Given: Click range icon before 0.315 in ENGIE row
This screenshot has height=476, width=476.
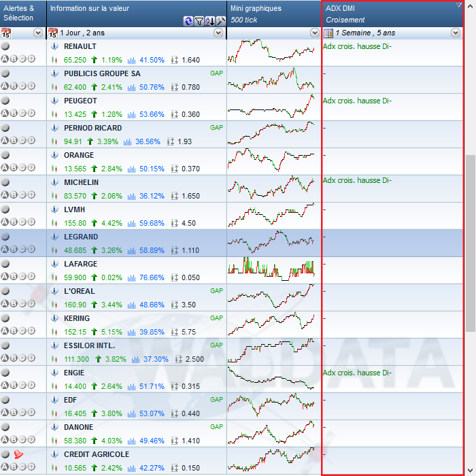Looking at the screenshot, I should pos(175,386).
